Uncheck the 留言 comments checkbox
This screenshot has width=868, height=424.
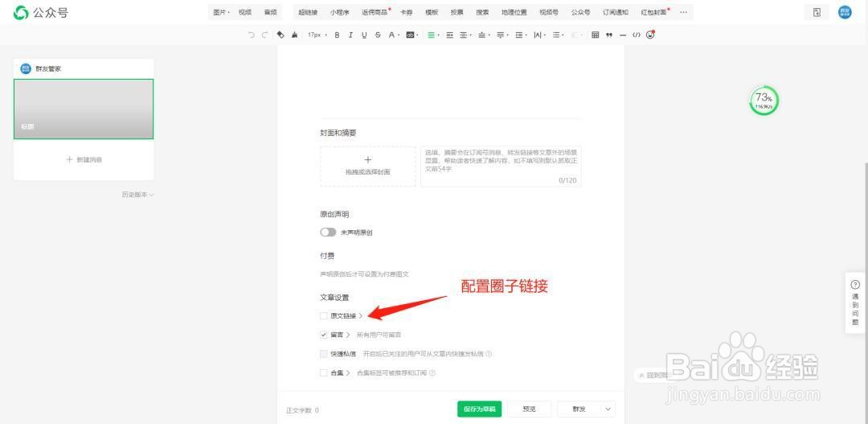324,335
